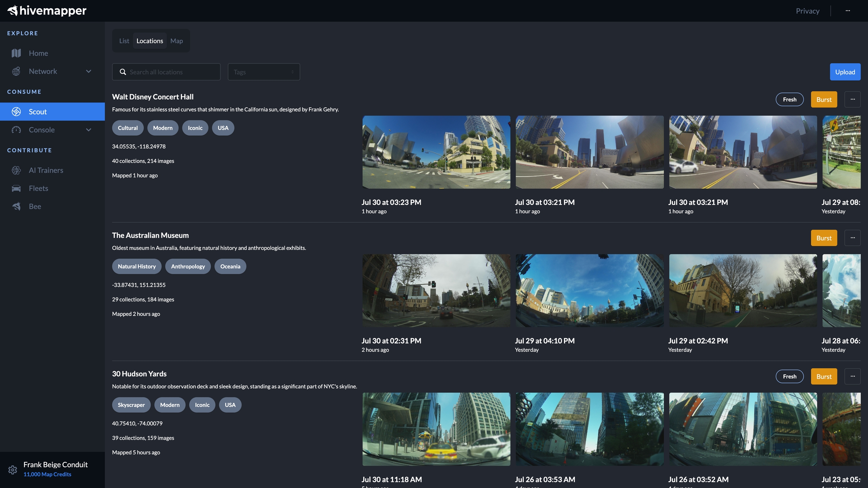Click Fresh for Walt Disney Concert Hall

tap(790, 99)
